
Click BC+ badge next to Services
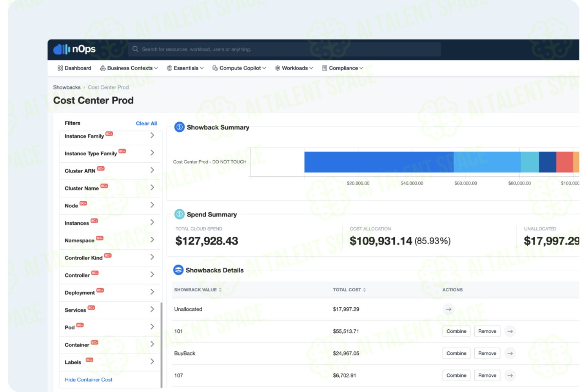pos(91,308)
